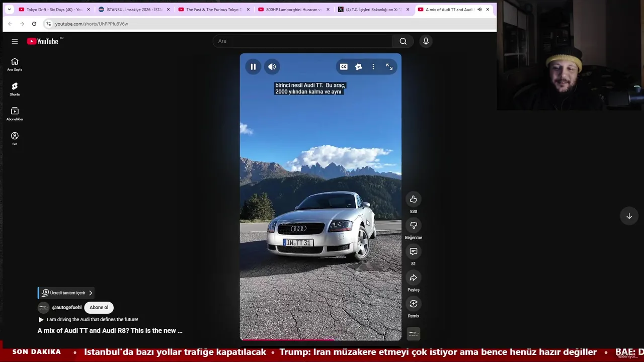The width and height of the screenshot is (644, 362).
Task: Pause the playing Short
Action: (x=253, y=67)
